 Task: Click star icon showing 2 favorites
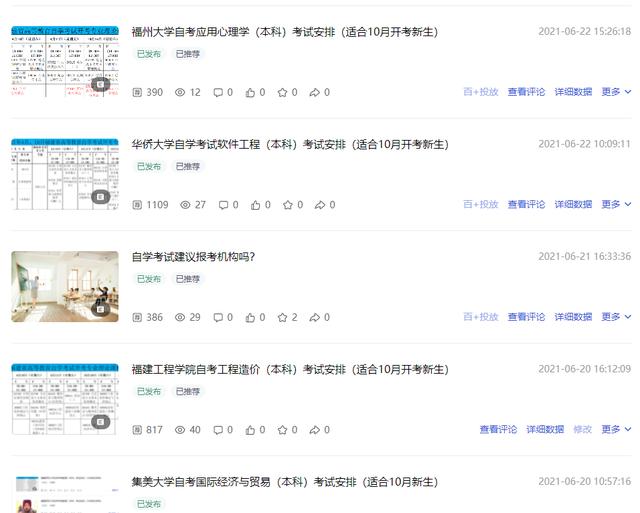[x=282, y=318]
